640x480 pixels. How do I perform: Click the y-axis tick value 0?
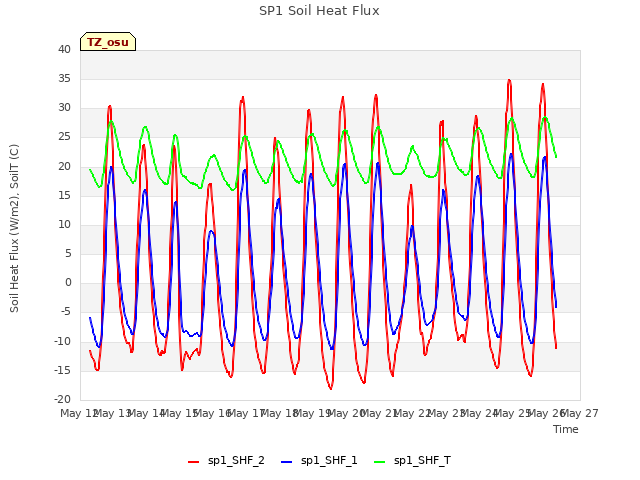click(68, 283)
